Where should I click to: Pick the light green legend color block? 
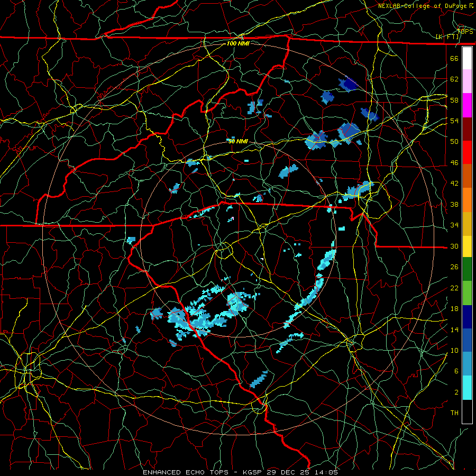coord(467,293)
